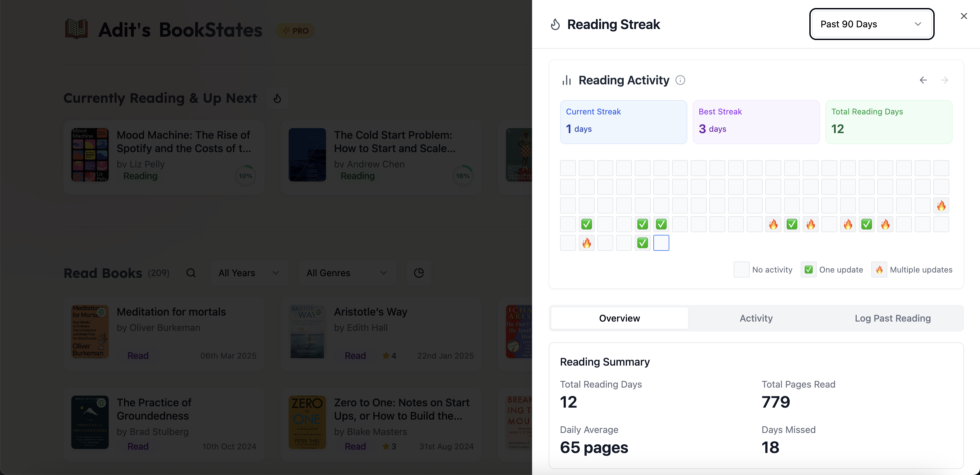Click the '(209)' read books count
This screenshot has width=980, height=475.
[159, 273]
